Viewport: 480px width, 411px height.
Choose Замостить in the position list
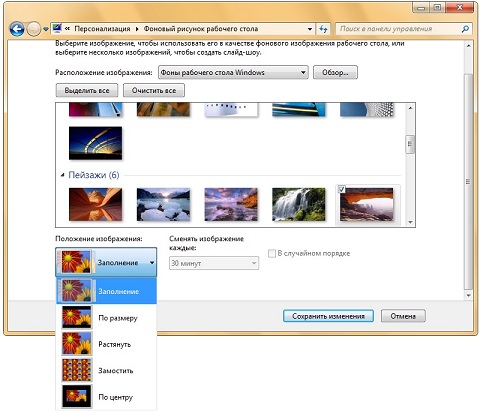(x=106, y=370)
